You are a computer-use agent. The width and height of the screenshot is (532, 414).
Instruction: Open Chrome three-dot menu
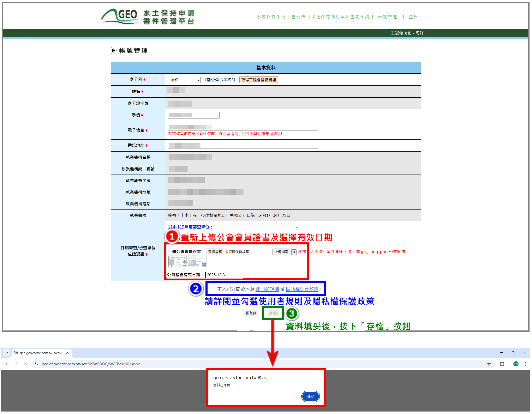525,364
